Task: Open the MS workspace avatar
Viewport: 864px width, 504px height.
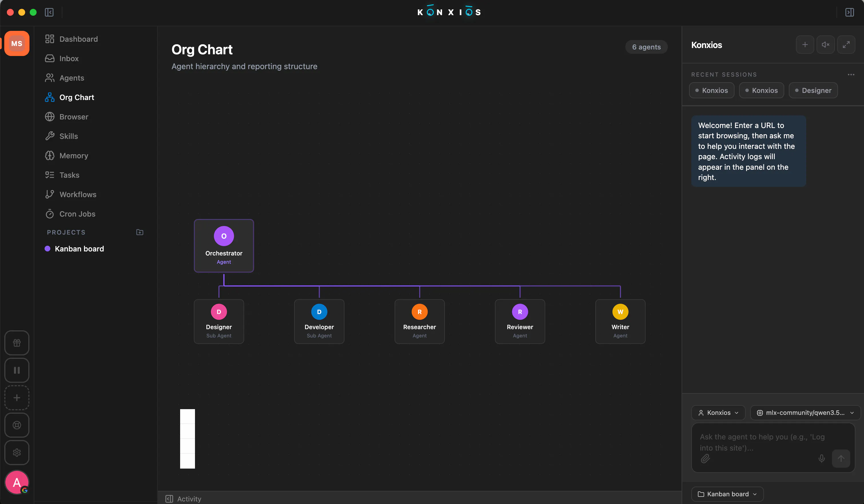Action: (17, 43)
